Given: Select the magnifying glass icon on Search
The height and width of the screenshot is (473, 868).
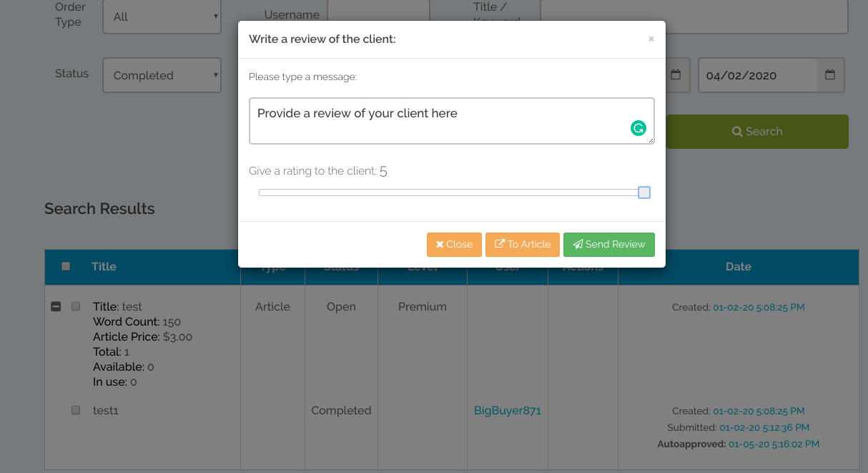Looking at the screenshot, I should point(737,131).
